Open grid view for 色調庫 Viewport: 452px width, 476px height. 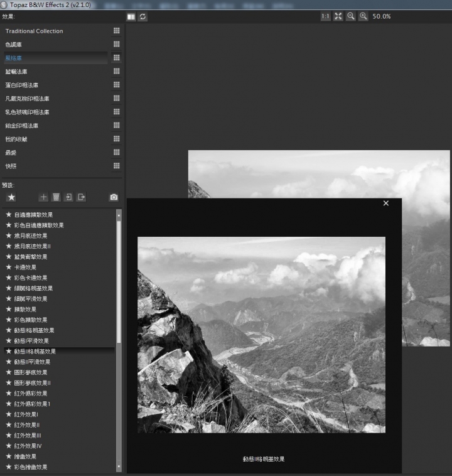117,45
